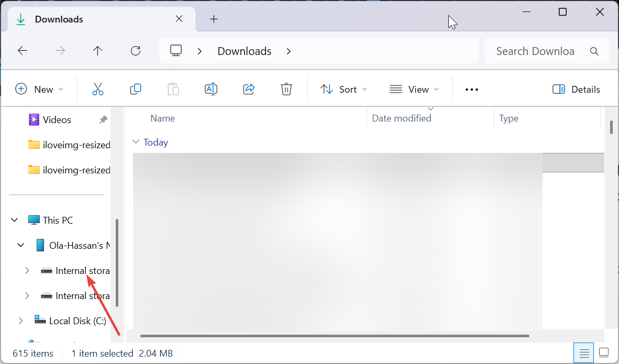Click the navigation pane scrollbar
Image resolution: width=619 pixels, height=364 pixels.
(117, 262)
